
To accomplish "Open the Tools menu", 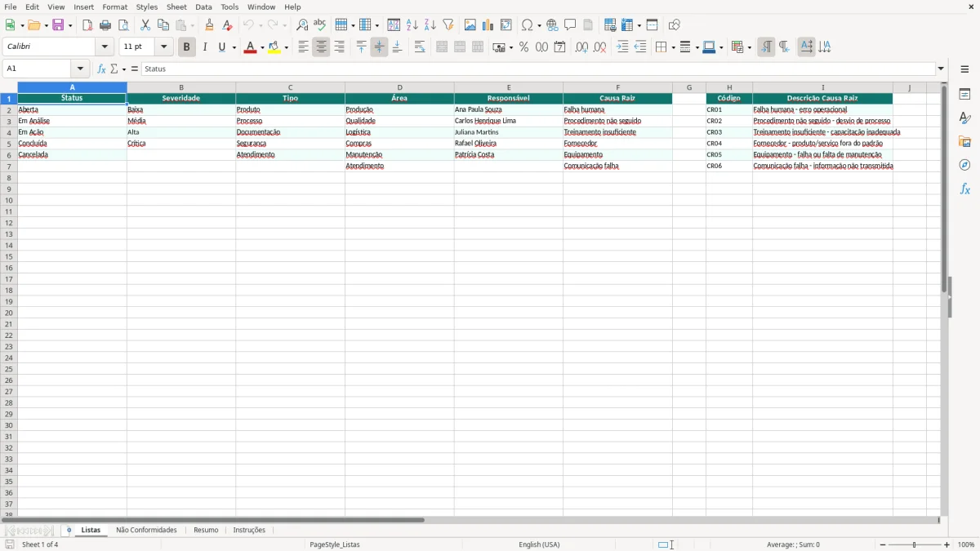I will tap(229, 7).
